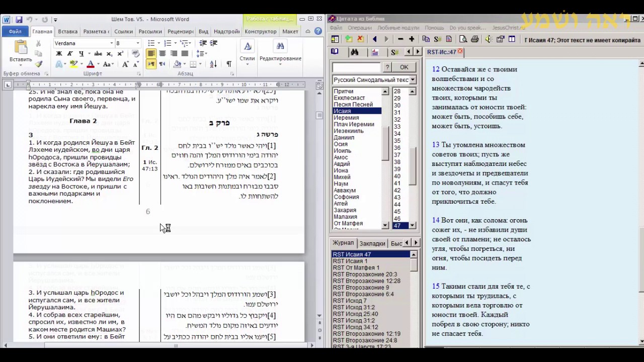Open Bible program settings icon
Image resolution: width=644 pixels, height=362 pixels.
(x=500, y=39)
